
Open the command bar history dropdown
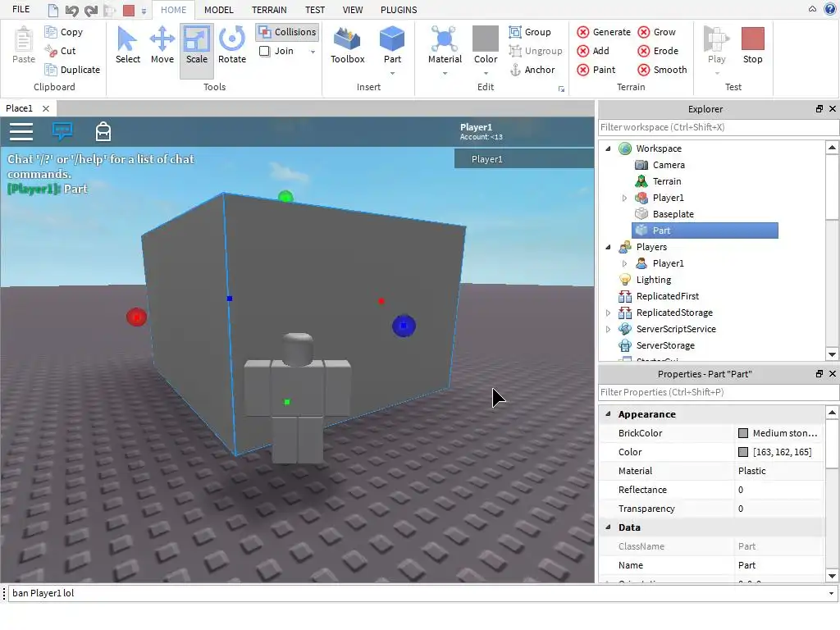[x=832, y=593]
